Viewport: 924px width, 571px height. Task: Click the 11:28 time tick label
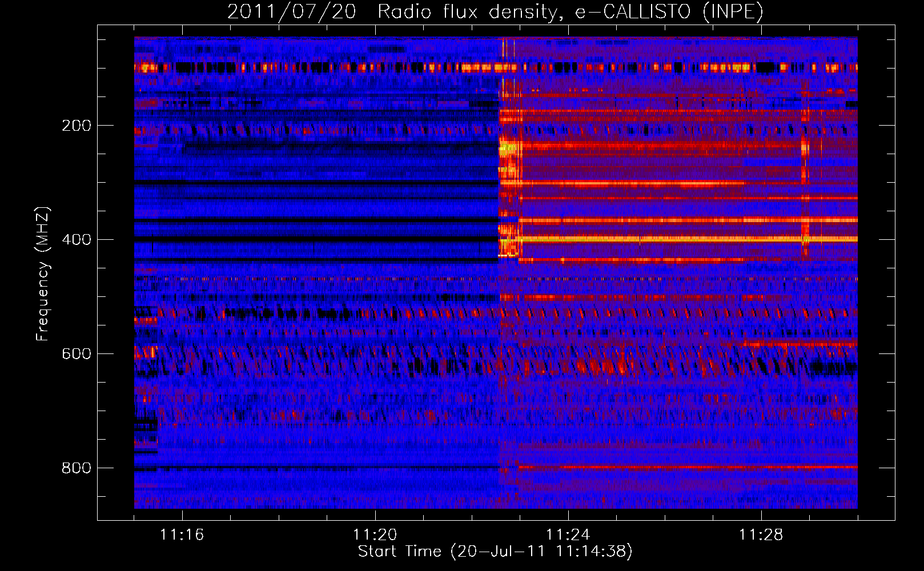[761, 534]
